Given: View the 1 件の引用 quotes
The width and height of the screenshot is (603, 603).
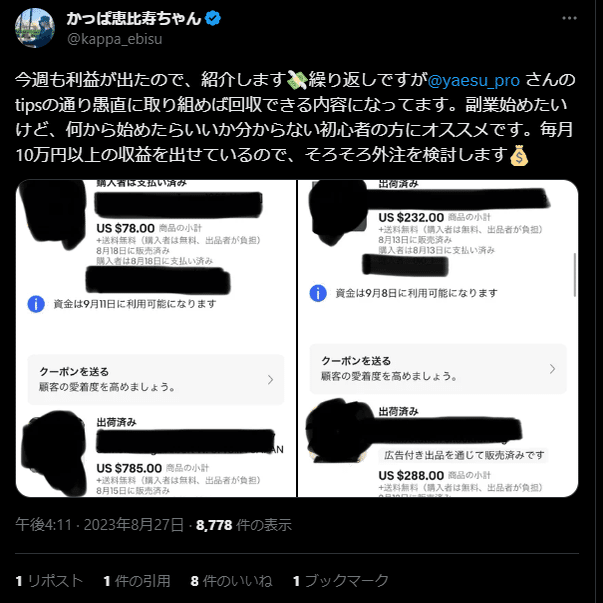Looking at the screenshot, I should point(137,581).
